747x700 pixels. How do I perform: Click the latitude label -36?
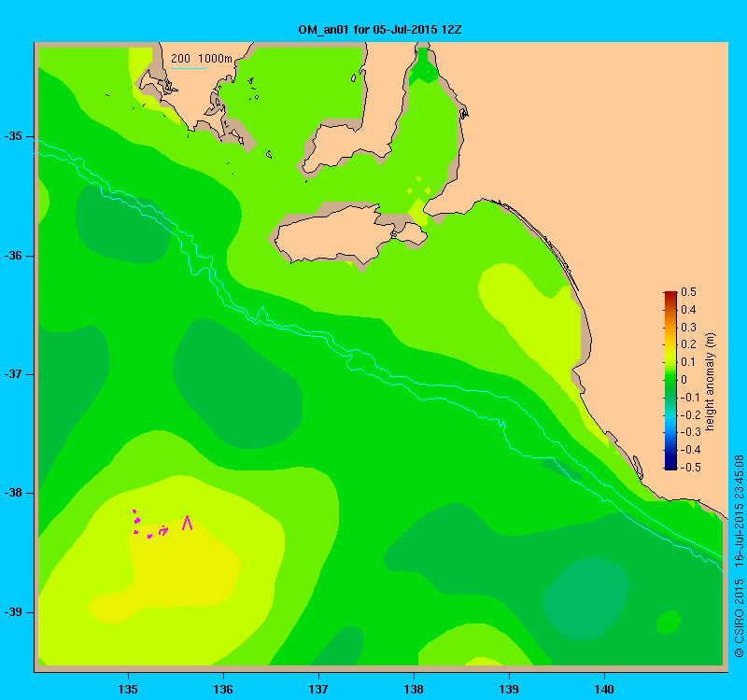point(13,256)
